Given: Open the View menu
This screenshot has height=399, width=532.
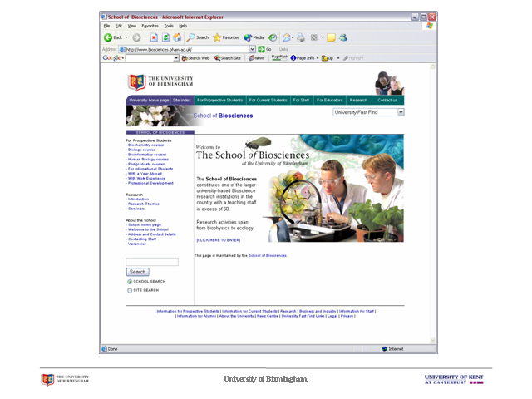Looking at the screenshot, I should pos(131,26).
